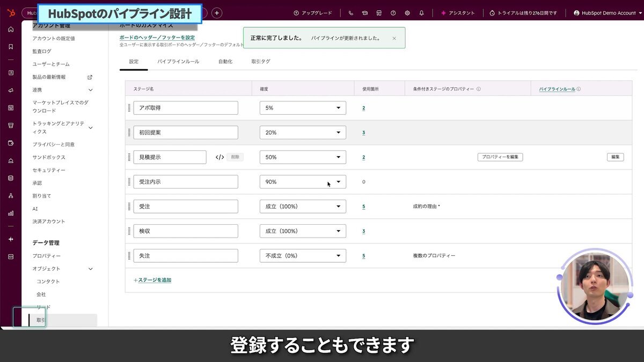The image size is (644, 362).
Task: Open the 不成立（0%） dropdown for 失注
Action: click(x=302, y=255)
